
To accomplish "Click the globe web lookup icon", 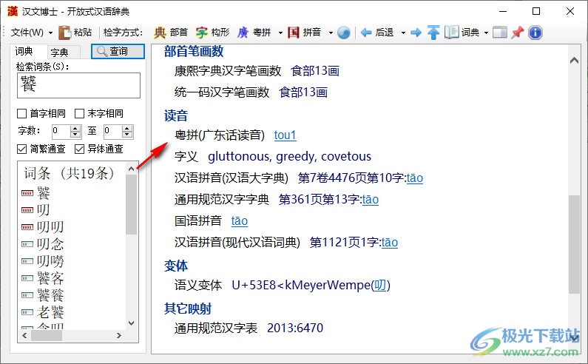I will coord(343,33).
